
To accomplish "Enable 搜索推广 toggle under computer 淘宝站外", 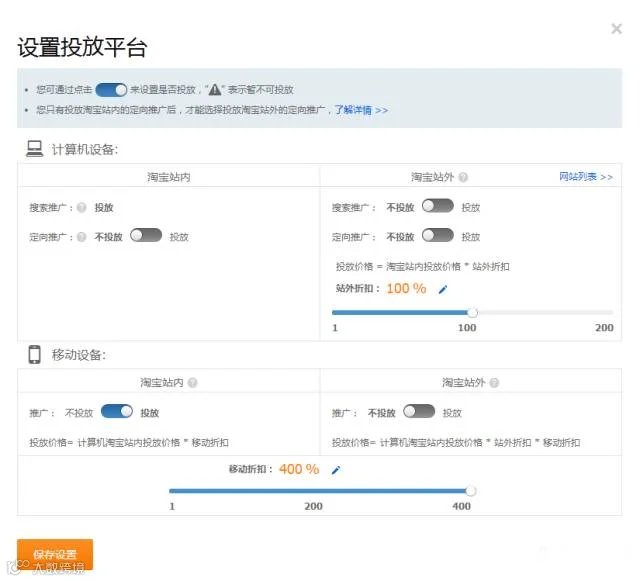I will point(438,206).
